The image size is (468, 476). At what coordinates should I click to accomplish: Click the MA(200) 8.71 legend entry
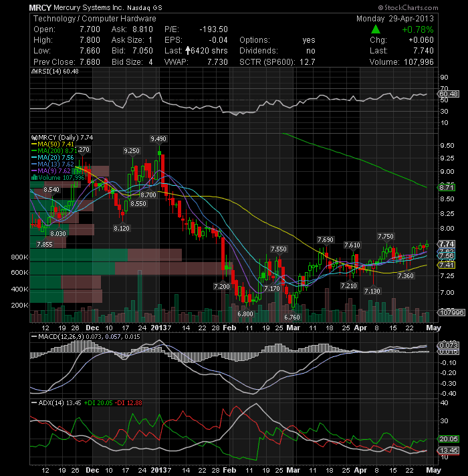53,151
